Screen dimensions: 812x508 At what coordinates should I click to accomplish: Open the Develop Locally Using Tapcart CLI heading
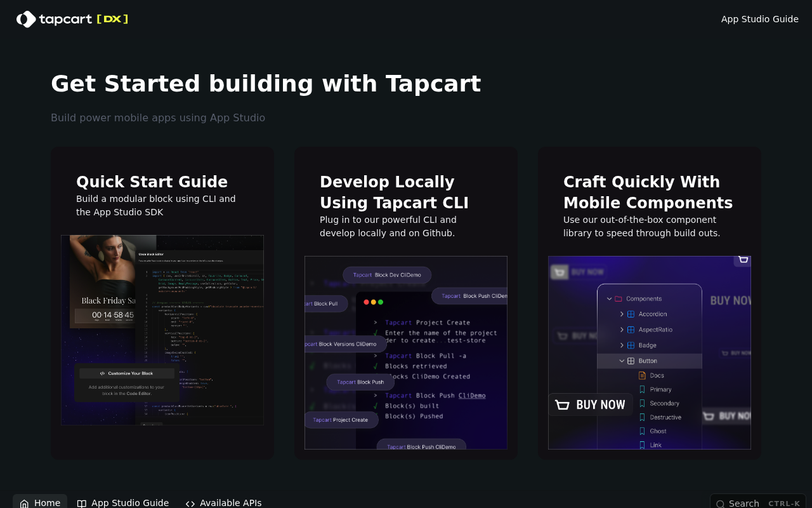coord(394,192)
